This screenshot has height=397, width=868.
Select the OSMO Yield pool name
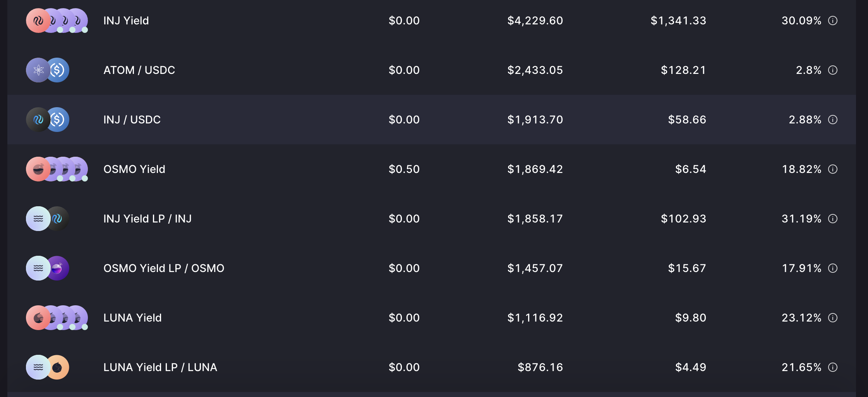point(134,169)
